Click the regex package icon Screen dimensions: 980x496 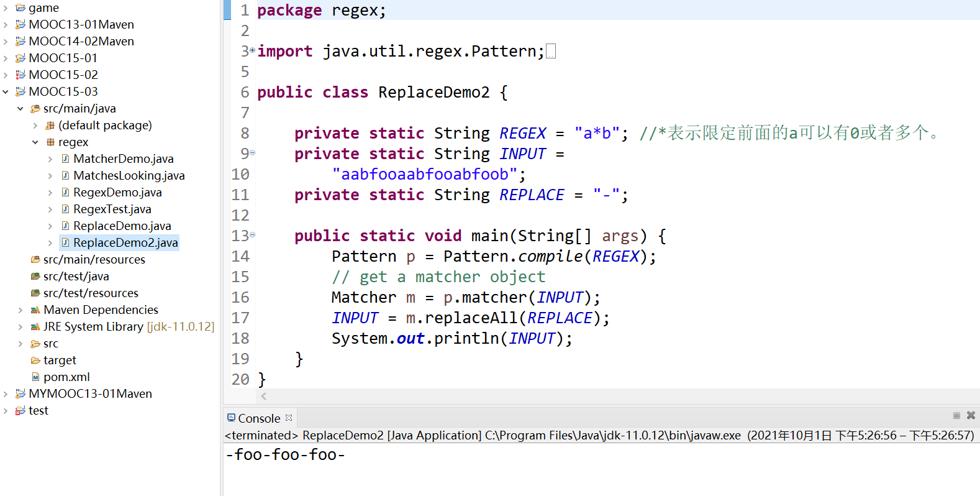point(50,142)
